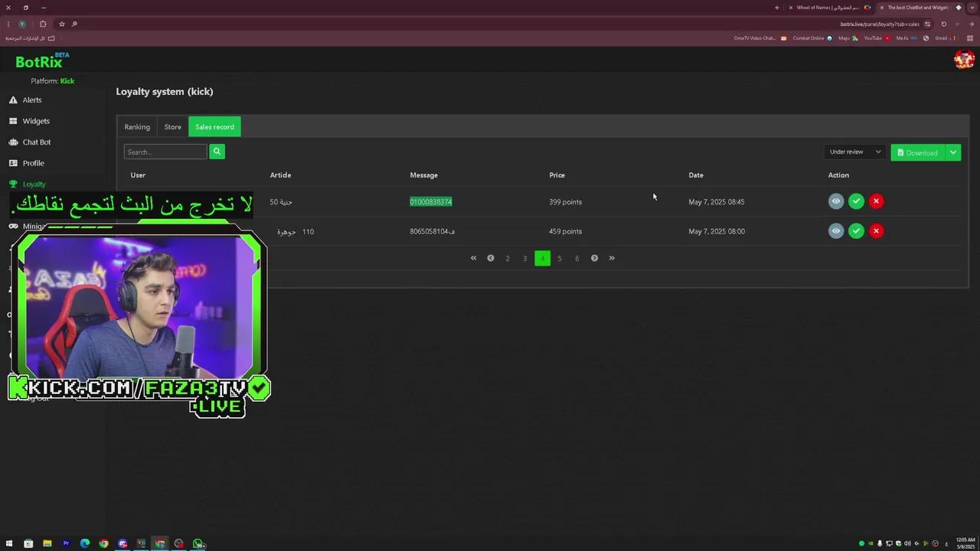Jump to first page of results
This screenshot has width=980, height=551.
click(x=473, y=259)
